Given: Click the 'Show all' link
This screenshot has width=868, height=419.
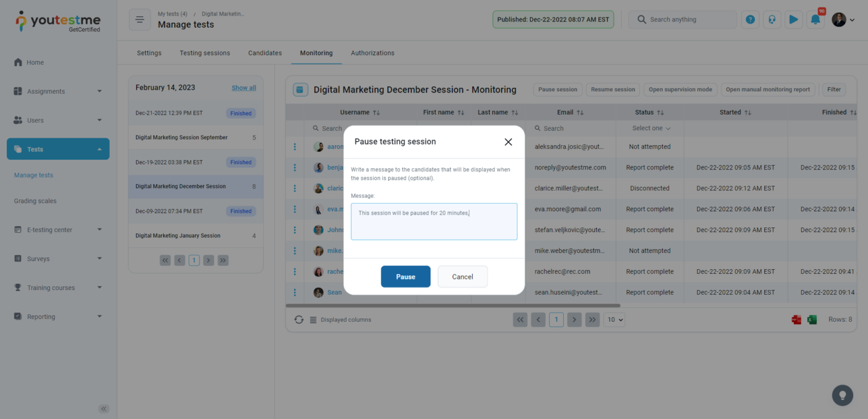Looking at the screenshot, I should [x=244, y=88].
